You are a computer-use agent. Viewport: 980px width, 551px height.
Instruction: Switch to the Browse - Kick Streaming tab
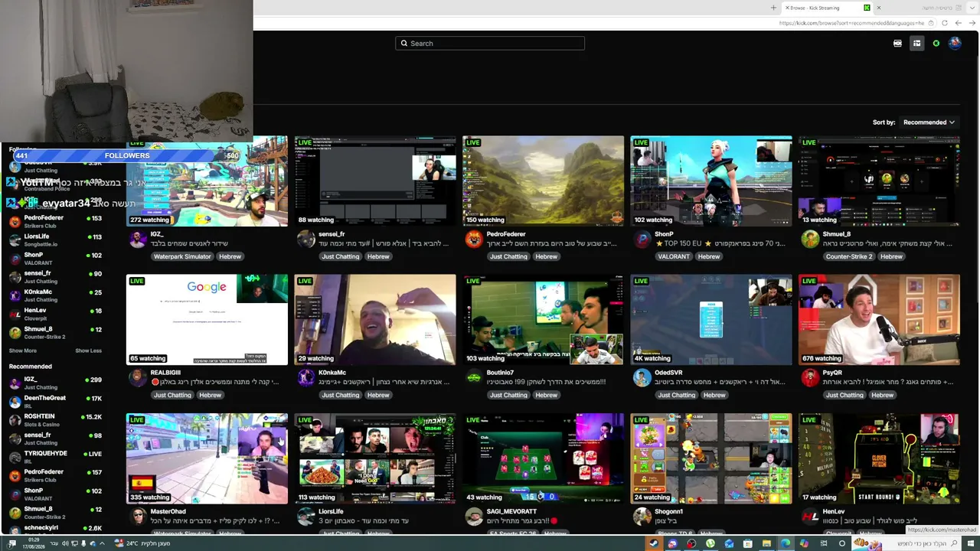(x=828, y=8)
